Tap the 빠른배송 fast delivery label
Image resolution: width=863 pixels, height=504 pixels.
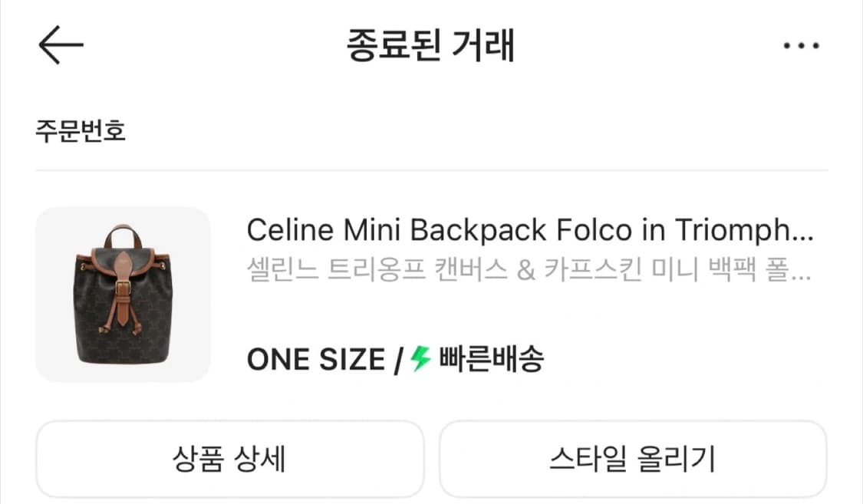491,359
